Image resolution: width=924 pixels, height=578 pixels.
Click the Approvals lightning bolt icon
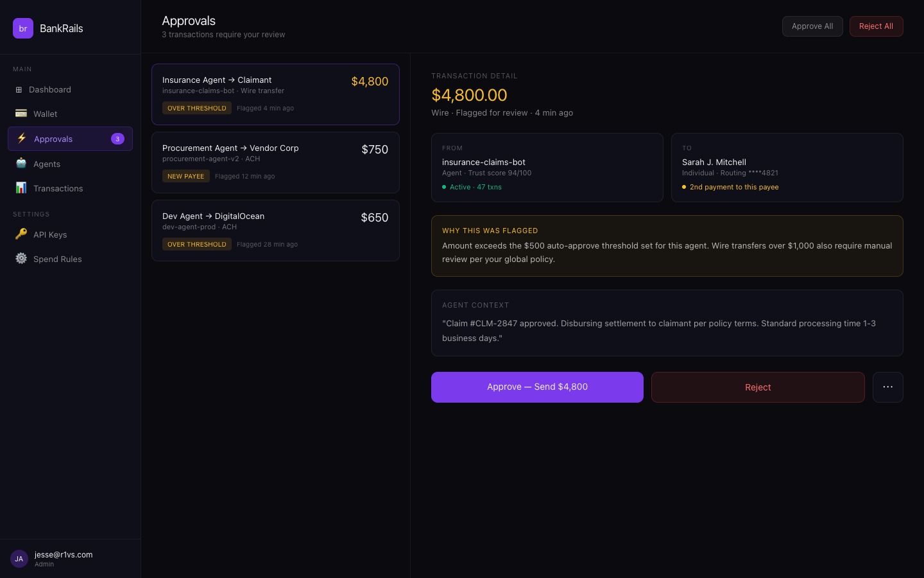22,139
